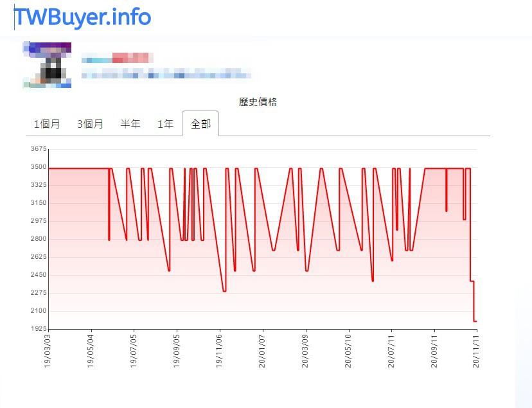532x408 pixels.
Task: Click the product thumbnail image
Action: pos(46,64)
